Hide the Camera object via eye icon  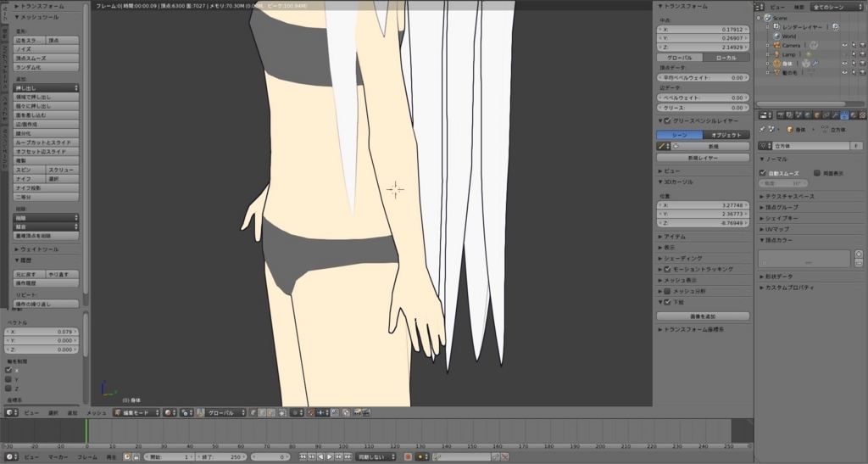(x=845, y=46)
